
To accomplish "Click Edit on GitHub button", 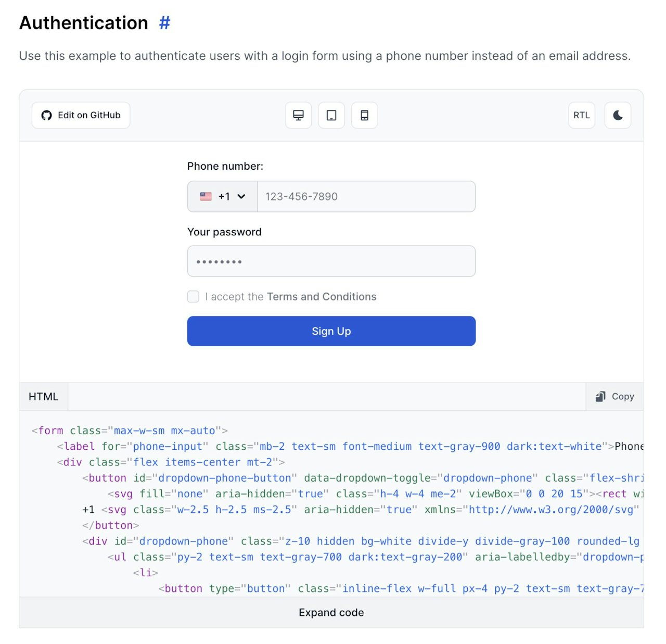I will 81,116.
